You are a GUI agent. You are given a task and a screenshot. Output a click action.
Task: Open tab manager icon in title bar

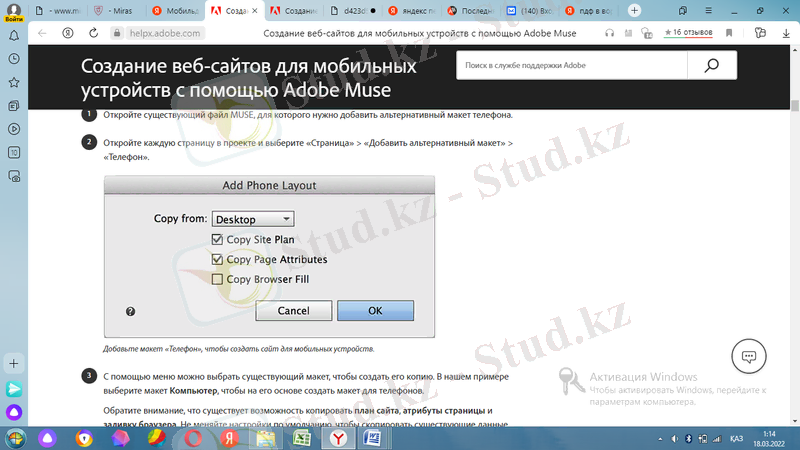(683, 10)
